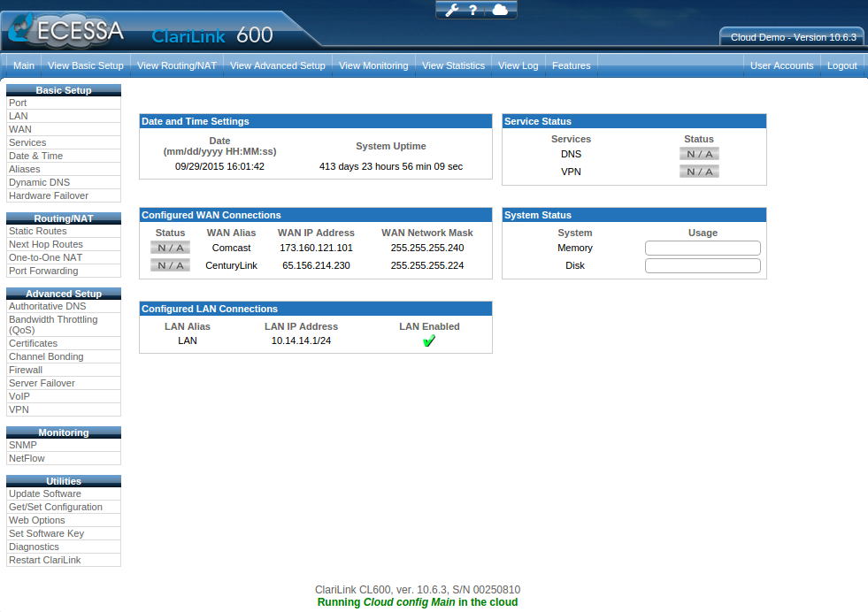Click the wrench settings icon

click(452, 10)
